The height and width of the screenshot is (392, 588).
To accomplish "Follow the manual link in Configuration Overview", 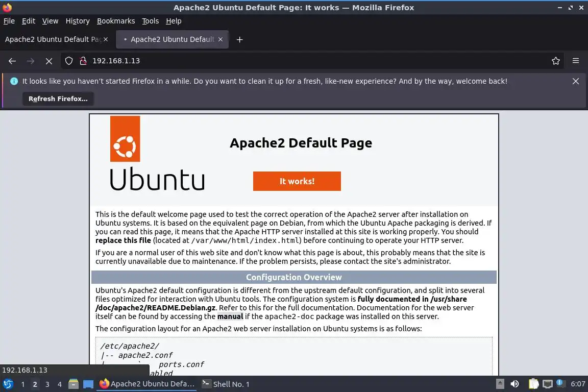I will coord(230,316).
